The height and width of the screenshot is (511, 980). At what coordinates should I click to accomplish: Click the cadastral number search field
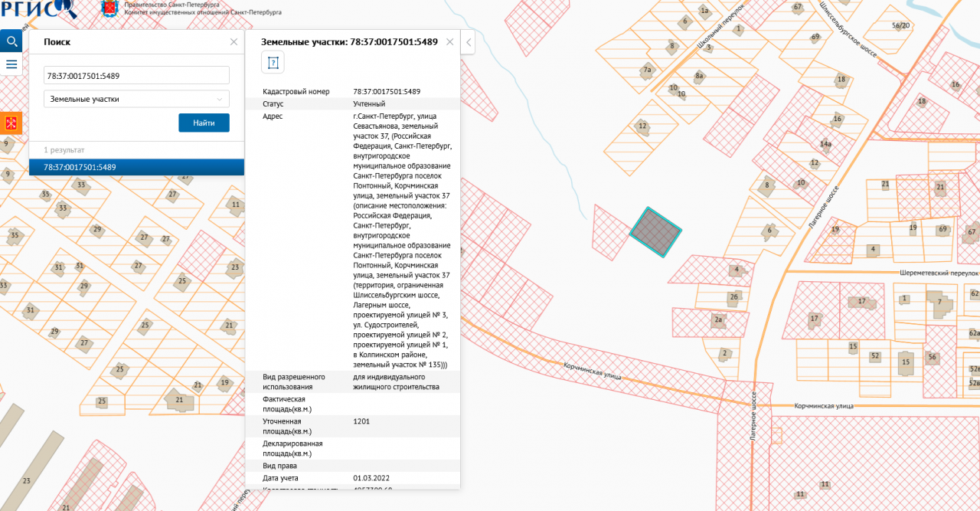pos(136,76)
